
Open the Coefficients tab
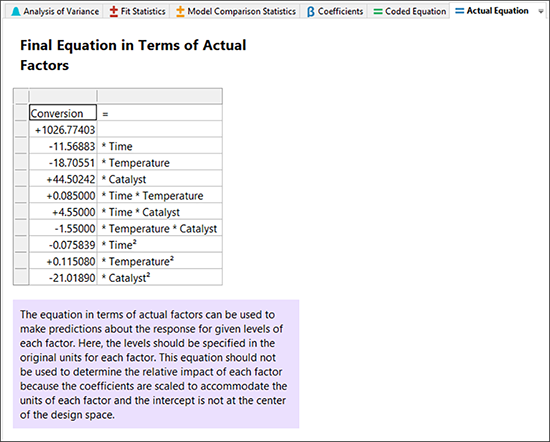tap(335, 12)
